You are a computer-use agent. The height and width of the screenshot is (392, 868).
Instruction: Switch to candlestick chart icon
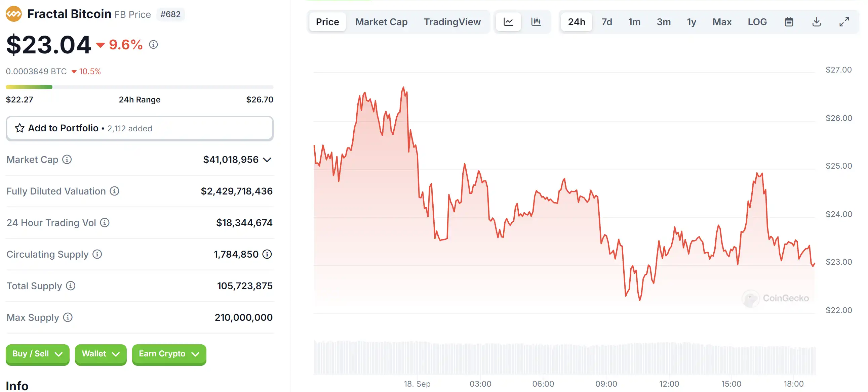pos(536,22)
